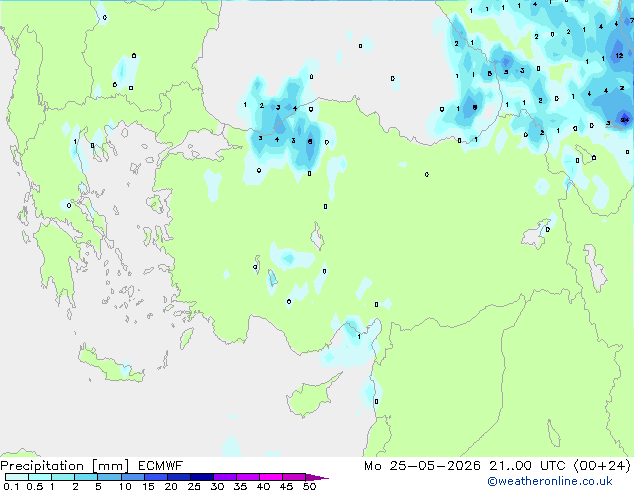
Task: Click the date text '25-05-2026'
Action: click(435, 466)
